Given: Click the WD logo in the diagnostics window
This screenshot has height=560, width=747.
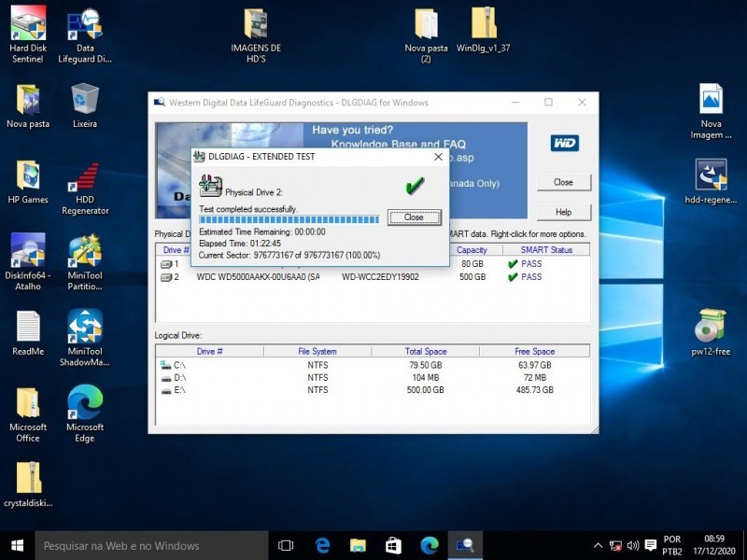Looking at the screenshot, I should coord(565,143).
